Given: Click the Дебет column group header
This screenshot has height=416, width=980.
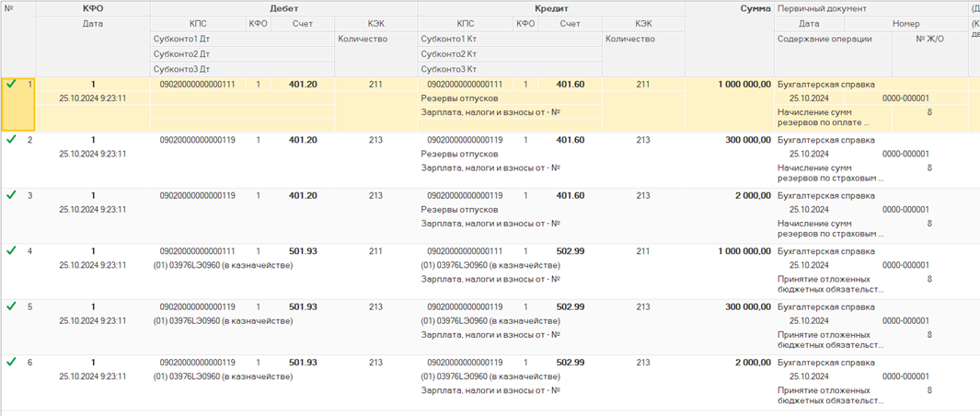Looking at the screenshot, I should [283, 9].
